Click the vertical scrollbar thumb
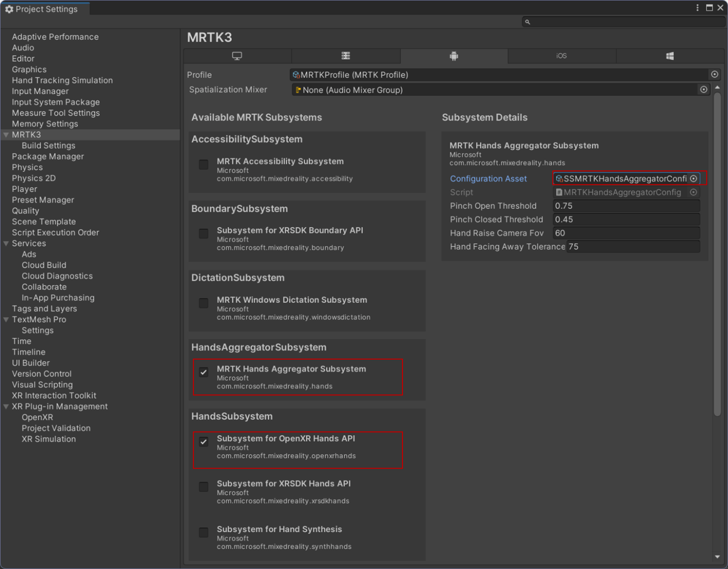Screen dimensions: 728x569 pyautogui.click(x=717, y=255)
